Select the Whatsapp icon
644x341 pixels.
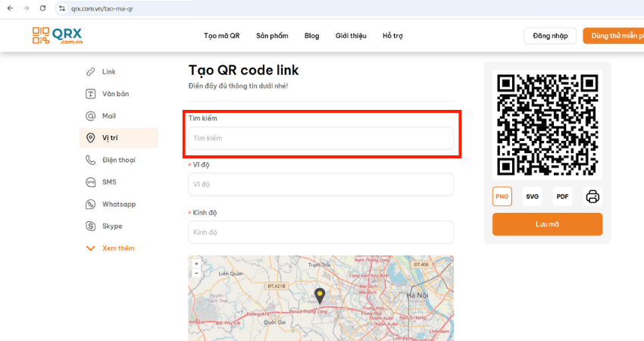click(90, 204)
